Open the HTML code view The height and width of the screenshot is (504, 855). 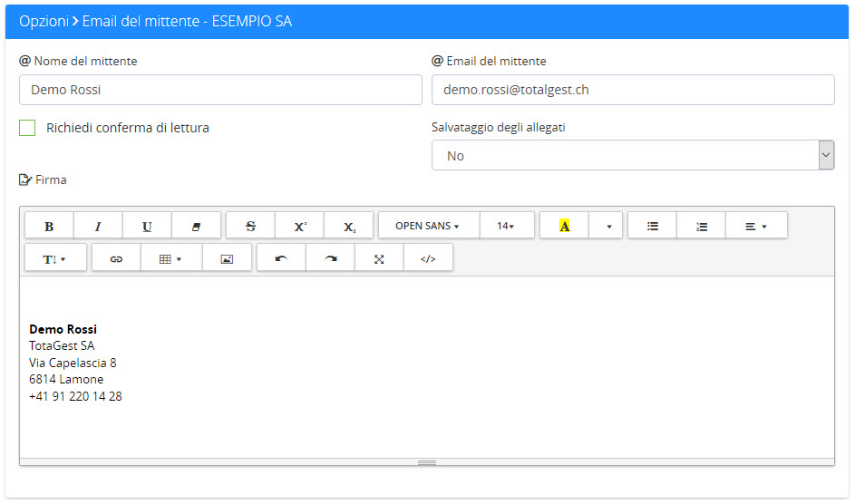tap(428, 258)
